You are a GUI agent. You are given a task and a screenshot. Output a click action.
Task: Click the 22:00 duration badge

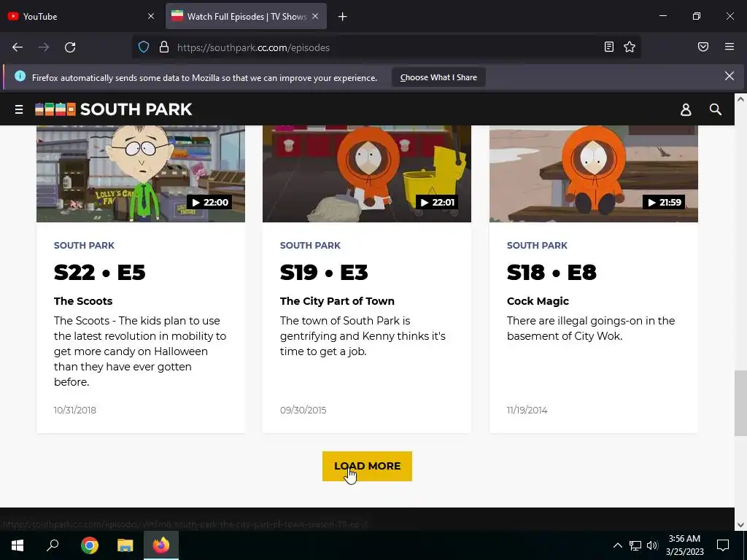209,203
